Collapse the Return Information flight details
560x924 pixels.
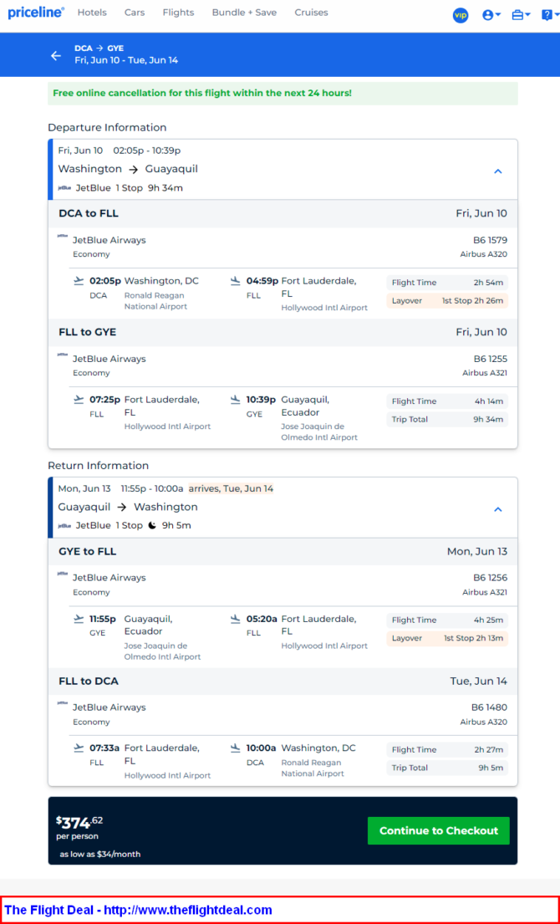(497, 509)
